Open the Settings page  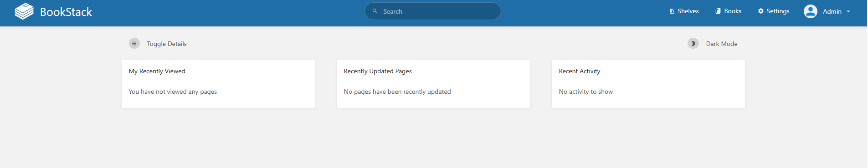[774, 11]
